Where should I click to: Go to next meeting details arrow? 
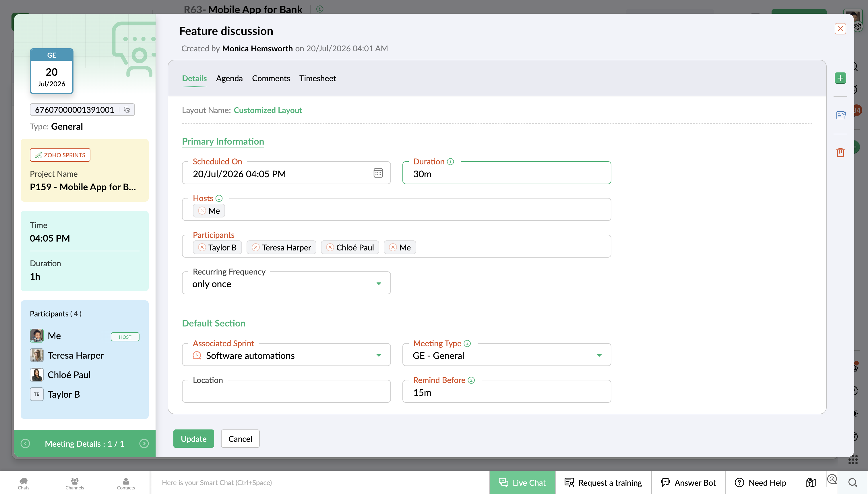pos(144,444)
